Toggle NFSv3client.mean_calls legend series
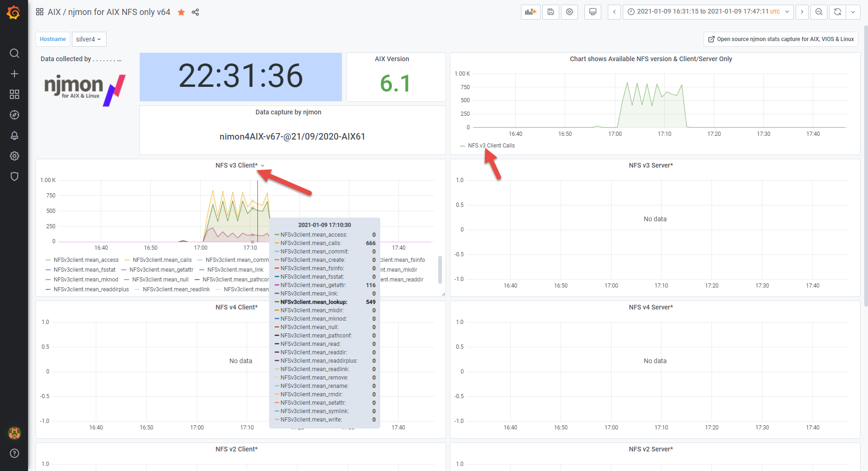 tap(162, 260)
